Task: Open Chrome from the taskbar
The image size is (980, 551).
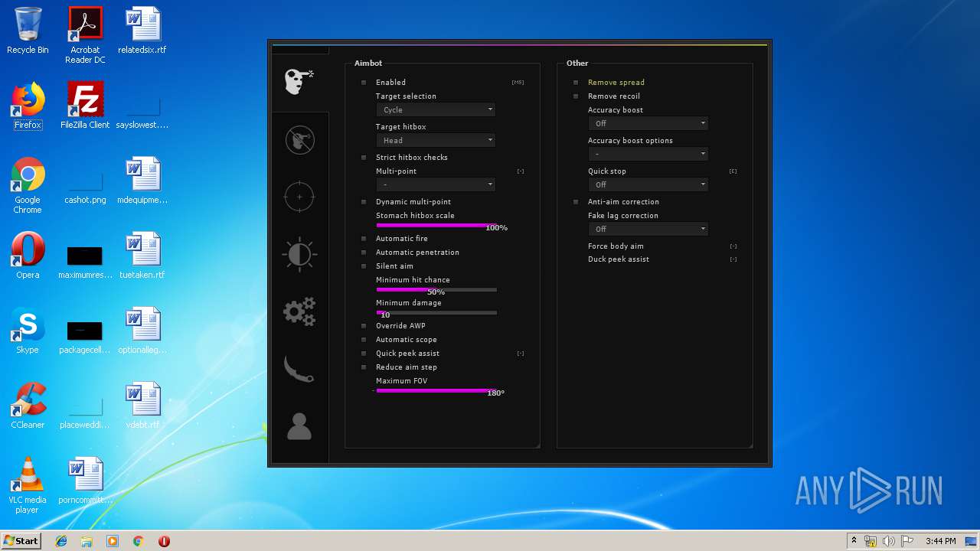Action: click(x=138, y=541)
